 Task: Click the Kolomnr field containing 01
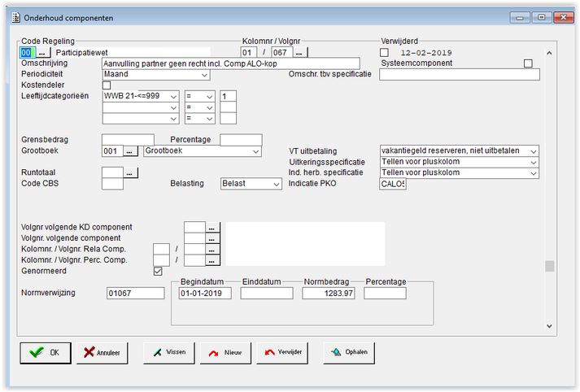[x=249, y=53]
